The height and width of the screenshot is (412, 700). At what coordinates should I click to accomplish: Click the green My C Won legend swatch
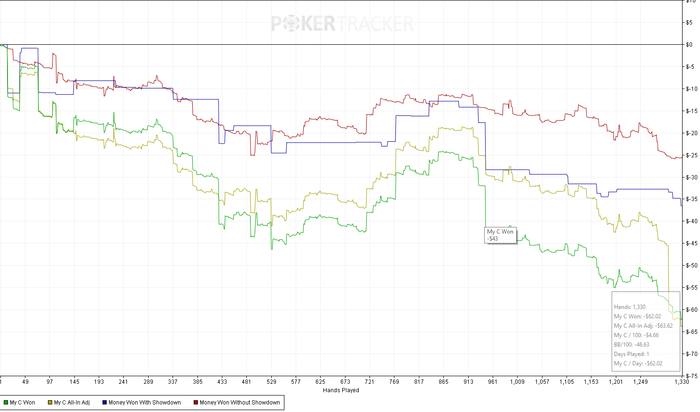pyautogui.click(x=6, y=403)
